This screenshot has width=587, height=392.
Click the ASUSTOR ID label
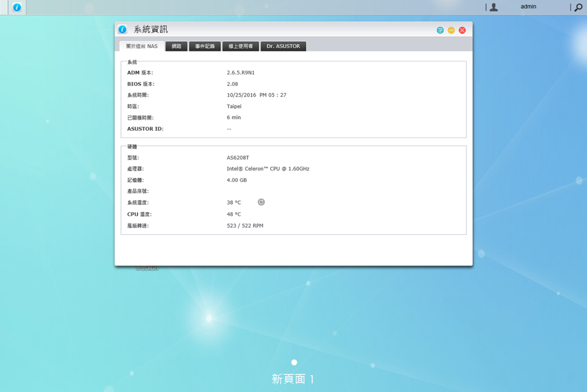point(145,129)
